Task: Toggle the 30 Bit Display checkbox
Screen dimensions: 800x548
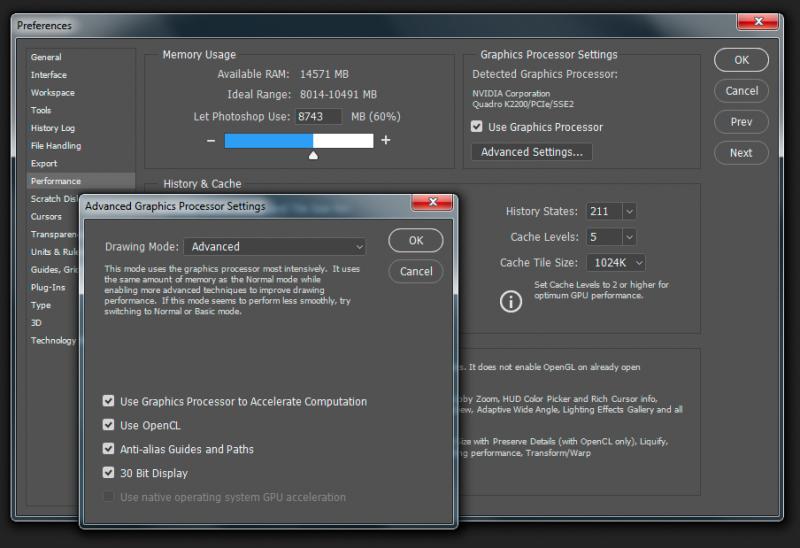Action: click(108, 472)
